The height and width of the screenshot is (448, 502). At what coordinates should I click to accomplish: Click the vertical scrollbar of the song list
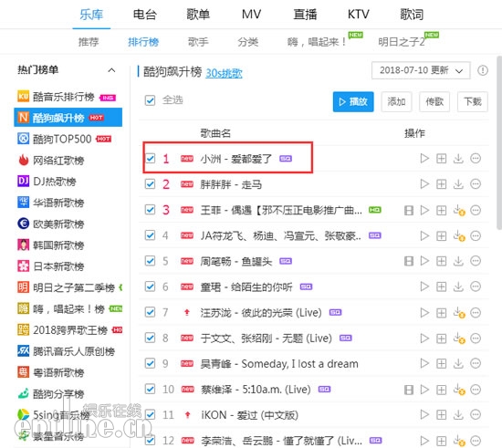[499, 143]
